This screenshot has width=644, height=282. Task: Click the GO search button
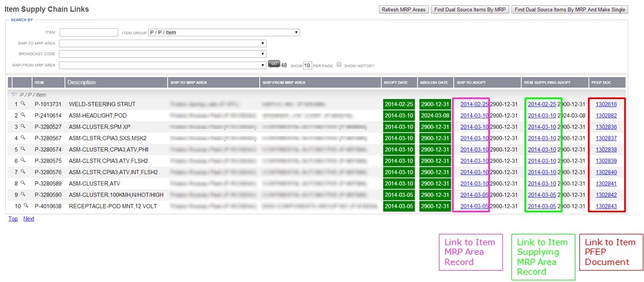[x=274, y=64]
